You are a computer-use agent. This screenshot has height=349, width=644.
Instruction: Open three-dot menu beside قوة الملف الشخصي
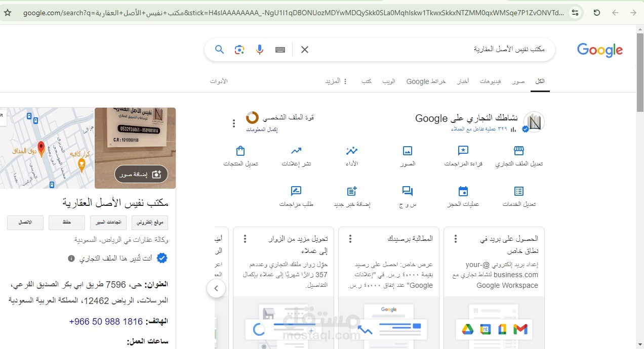(233, 123)
